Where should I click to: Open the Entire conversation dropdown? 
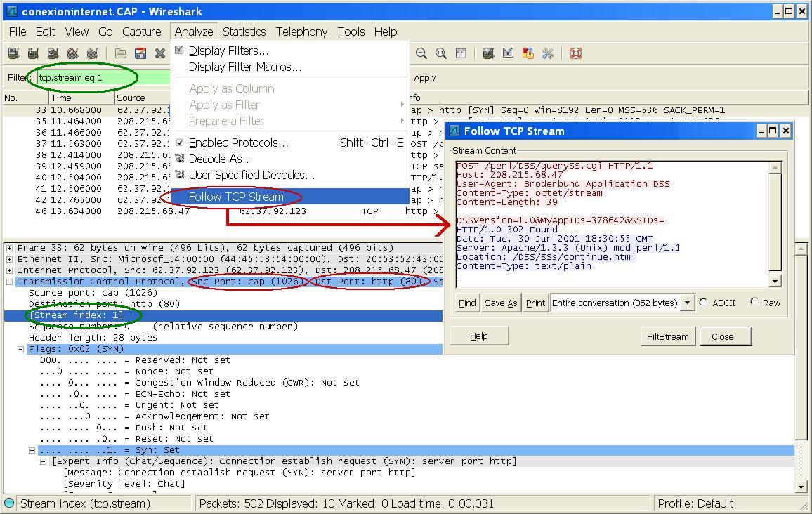coord(687,303)
